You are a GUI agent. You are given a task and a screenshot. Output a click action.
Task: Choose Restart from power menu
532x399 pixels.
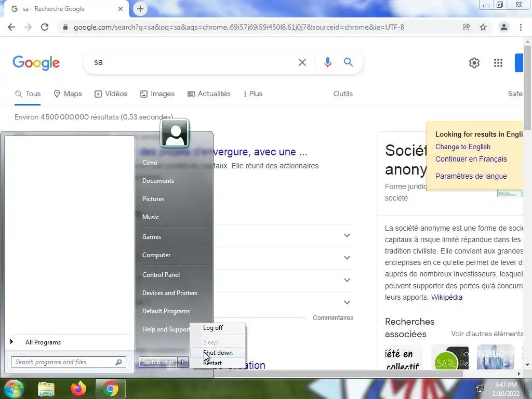click(218, 363)
